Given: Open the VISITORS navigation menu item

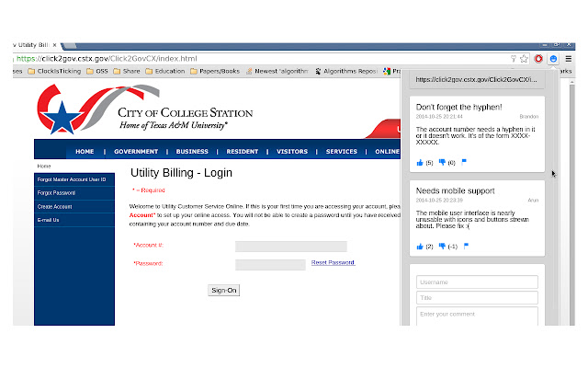Looking at the screenshot, I should click(292, 151).
